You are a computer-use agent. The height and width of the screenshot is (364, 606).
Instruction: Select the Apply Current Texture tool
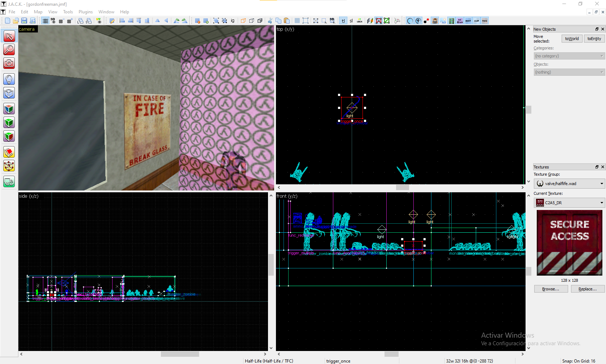(x=9, y=123)
